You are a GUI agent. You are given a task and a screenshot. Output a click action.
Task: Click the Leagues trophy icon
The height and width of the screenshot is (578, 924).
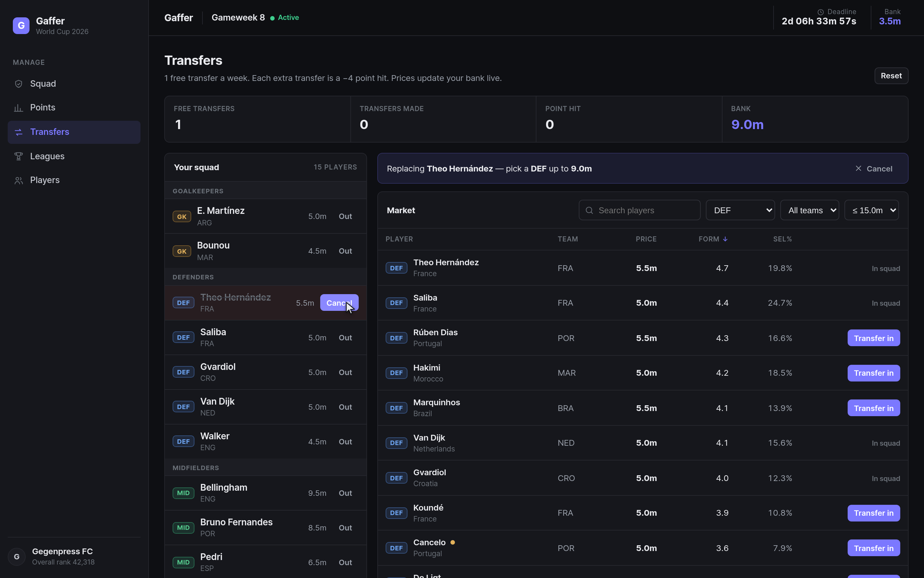coord(18,156)
